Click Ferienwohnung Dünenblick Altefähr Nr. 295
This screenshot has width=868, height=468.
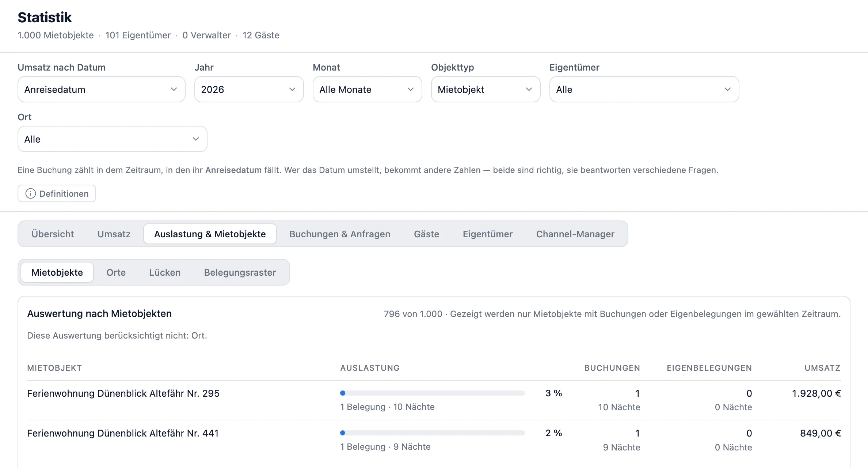[123, 393]
